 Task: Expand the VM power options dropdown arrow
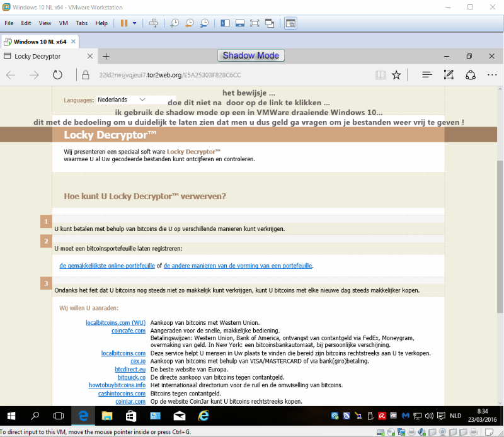click(x=134, y=23)
